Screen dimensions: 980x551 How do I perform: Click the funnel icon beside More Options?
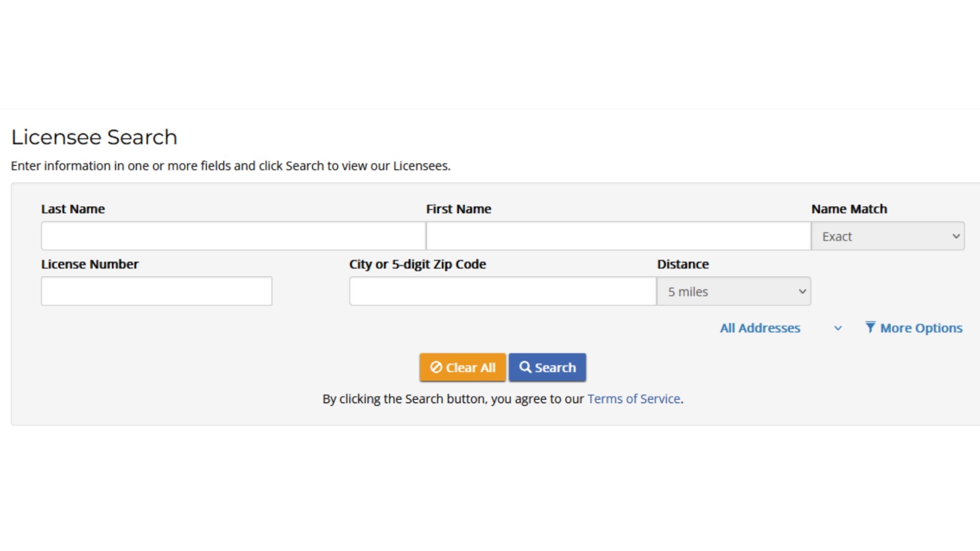pos(870,327)
